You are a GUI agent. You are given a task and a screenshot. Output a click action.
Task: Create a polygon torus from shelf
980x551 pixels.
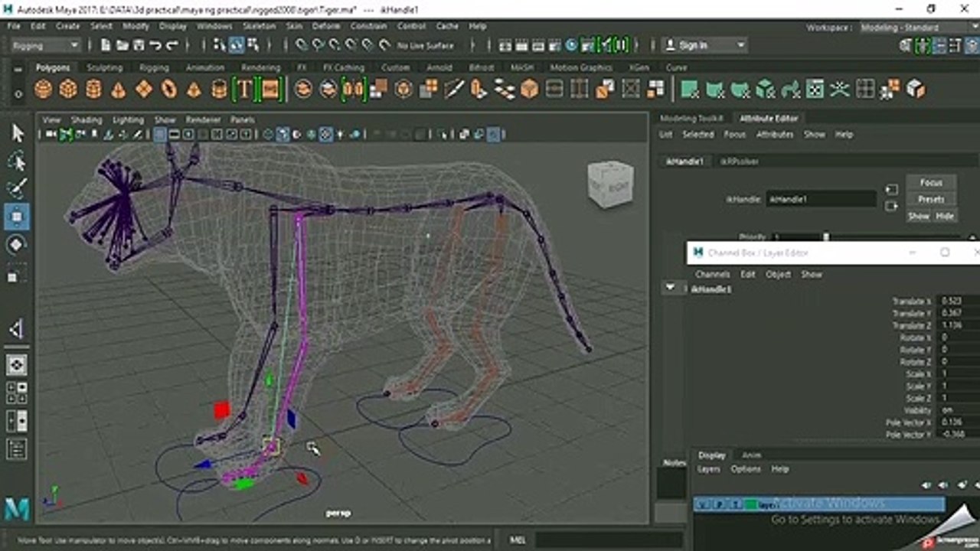[x=168, y=90]
